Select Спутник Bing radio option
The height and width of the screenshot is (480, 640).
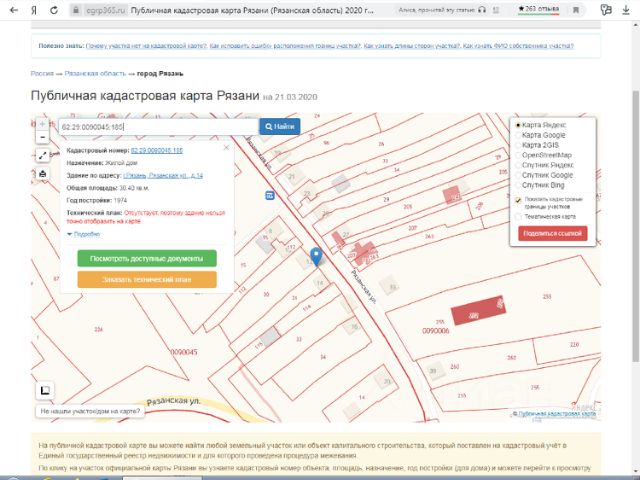tap(517, 185)
